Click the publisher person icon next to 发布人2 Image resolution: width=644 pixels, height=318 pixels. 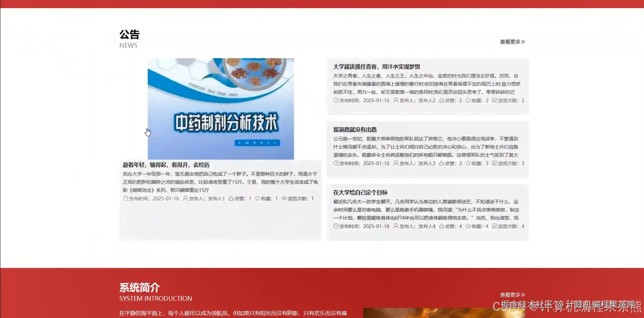click(x=395, y=100)
